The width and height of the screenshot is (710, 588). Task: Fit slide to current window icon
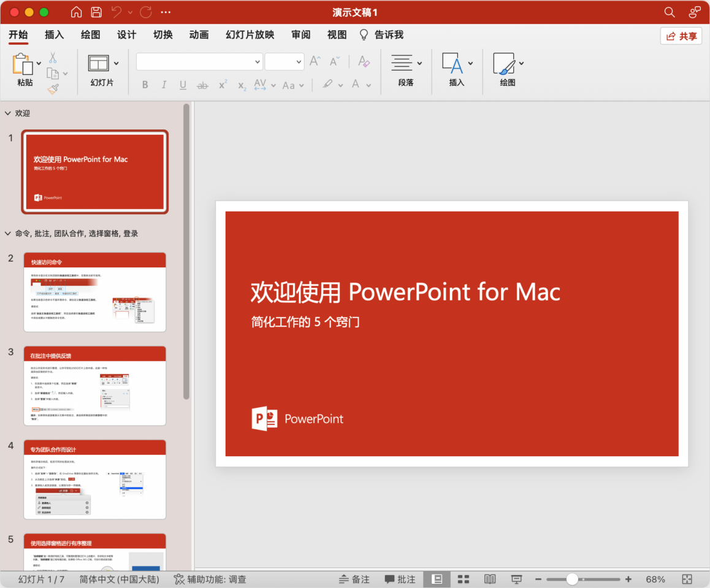(687, 579)
